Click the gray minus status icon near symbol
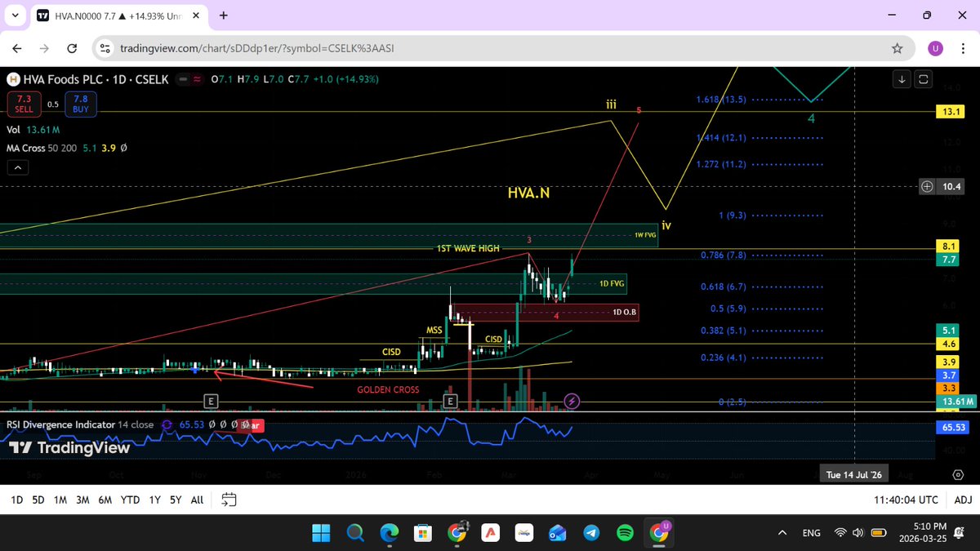 (x=185, y=79)
